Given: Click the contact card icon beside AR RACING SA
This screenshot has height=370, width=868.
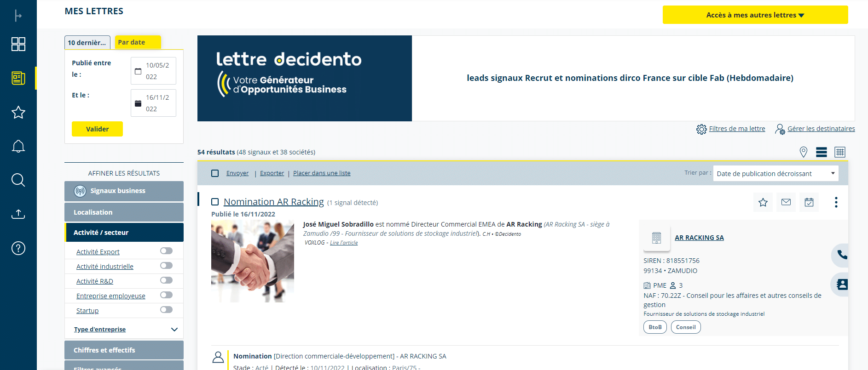Looking at the screenshot, I should [841, 285].
